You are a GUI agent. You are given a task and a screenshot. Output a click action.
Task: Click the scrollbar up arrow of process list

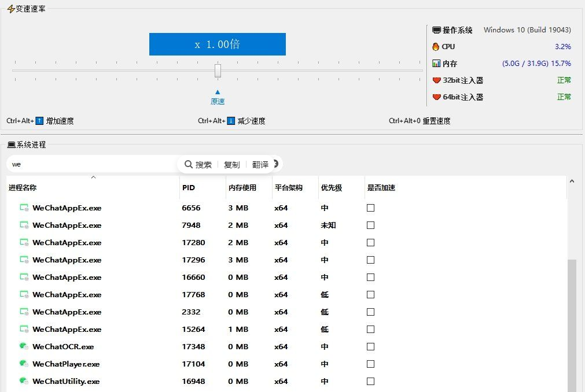(572, 181)
